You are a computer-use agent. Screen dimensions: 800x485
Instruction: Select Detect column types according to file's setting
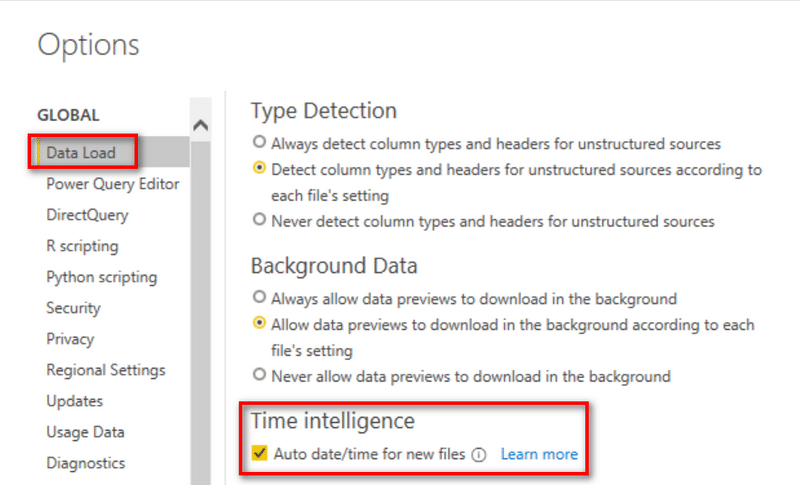click(259, 168)
